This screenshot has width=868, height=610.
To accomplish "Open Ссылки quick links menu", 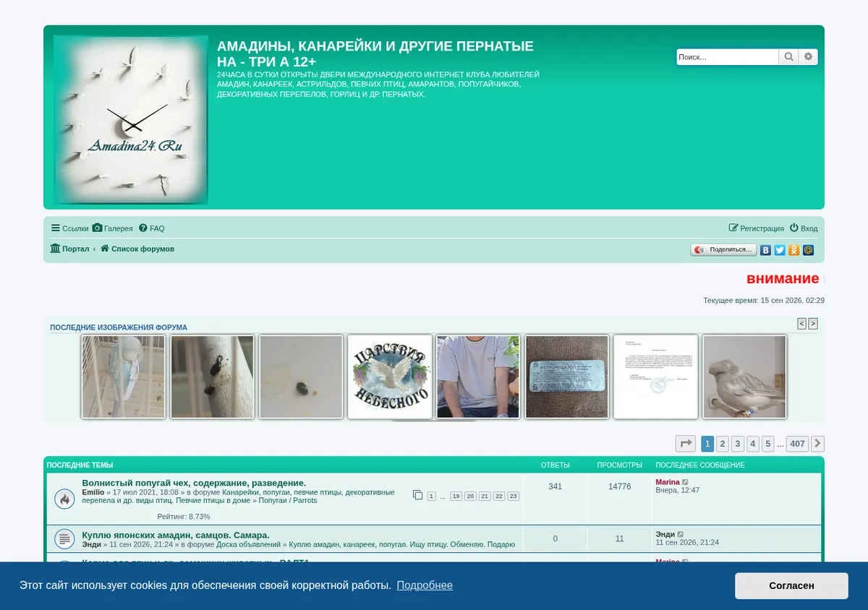I will tap(69, 228).
